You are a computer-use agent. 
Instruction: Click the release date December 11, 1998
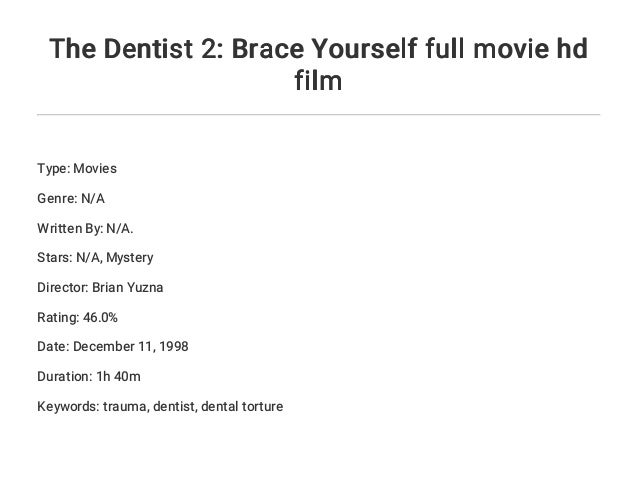coord(131,346)
